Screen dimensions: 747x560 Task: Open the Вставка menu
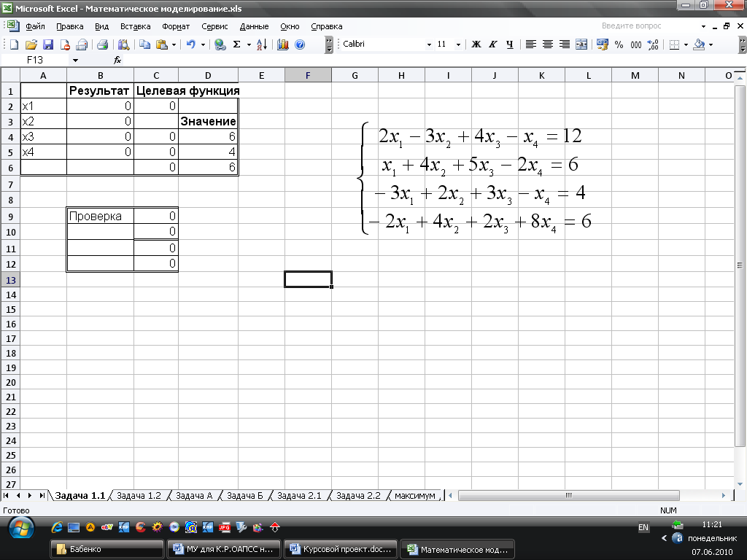135,26
